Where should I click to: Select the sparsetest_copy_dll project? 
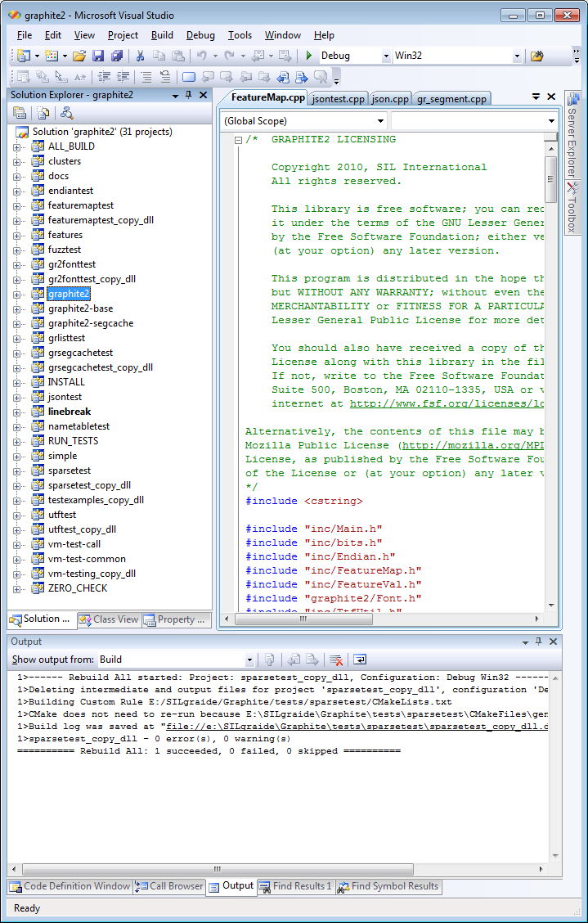[89, 485]
